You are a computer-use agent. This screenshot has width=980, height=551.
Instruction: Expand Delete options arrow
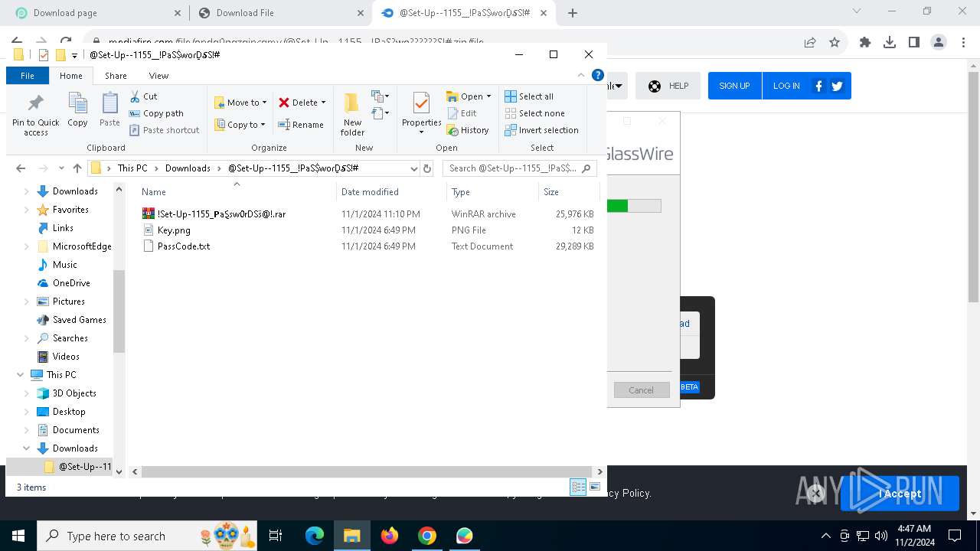pos(323,103)
